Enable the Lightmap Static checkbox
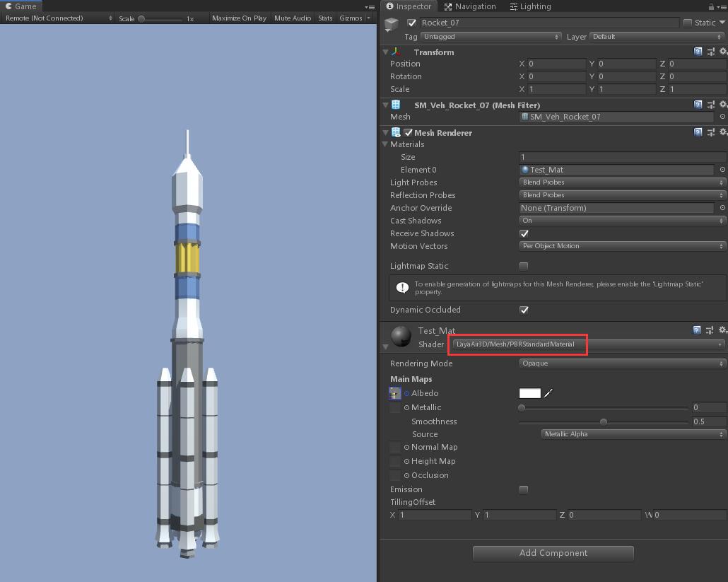Image resolution: width=728 pixels, height=582 pixels. pyautogui.click(x=524, y=266)
